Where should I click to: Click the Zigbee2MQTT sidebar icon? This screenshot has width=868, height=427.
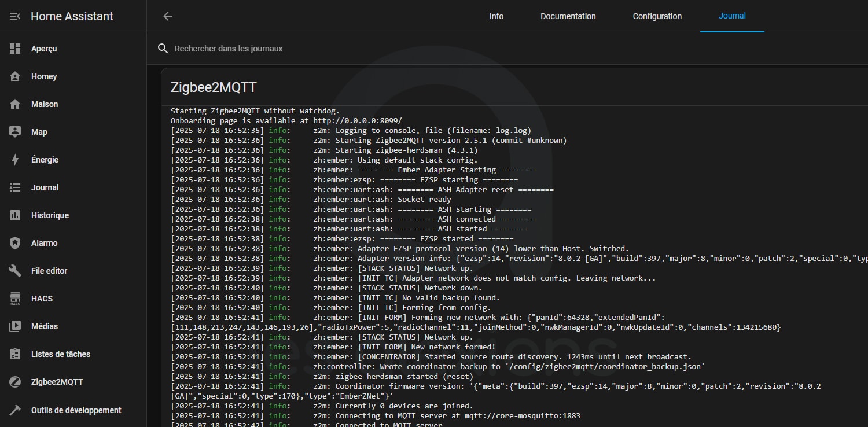[15, 382]
